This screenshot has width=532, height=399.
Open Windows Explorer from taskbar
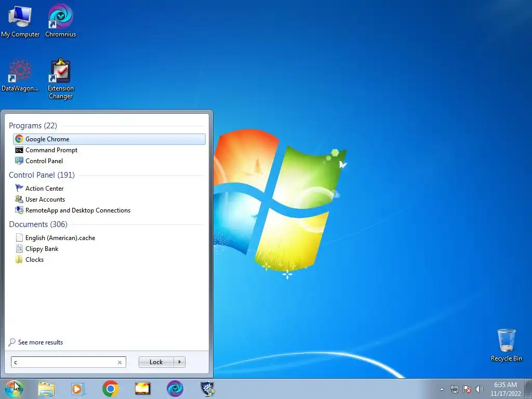(46, 389)
